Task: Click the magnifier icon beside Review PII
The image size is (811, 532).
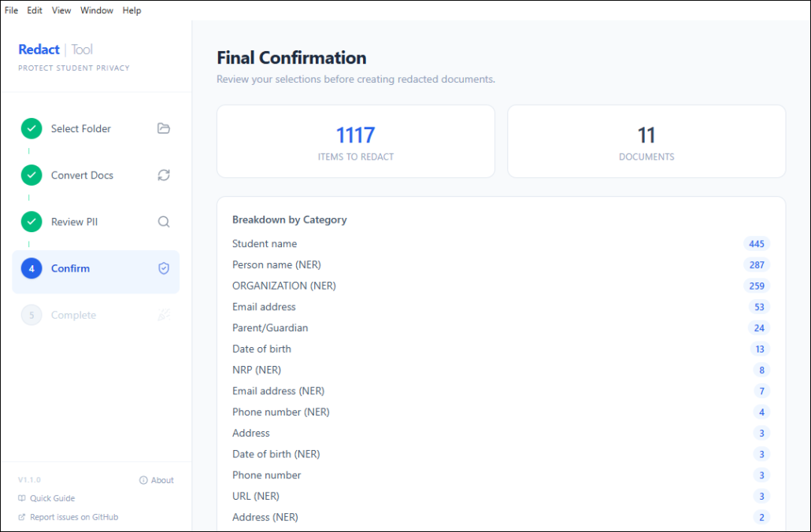Action: pyautogui.click(x=164, y=222)
